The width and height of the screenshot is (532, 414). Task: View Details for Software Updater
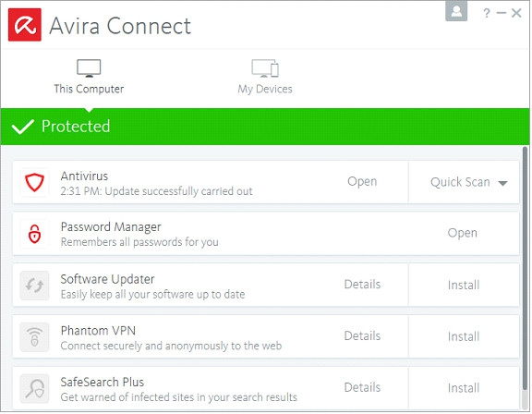click(362, 285)
